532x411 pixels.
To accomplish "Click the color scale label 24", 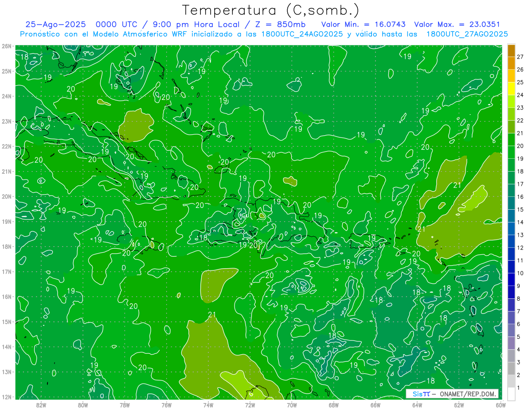I will coord(520,95).
